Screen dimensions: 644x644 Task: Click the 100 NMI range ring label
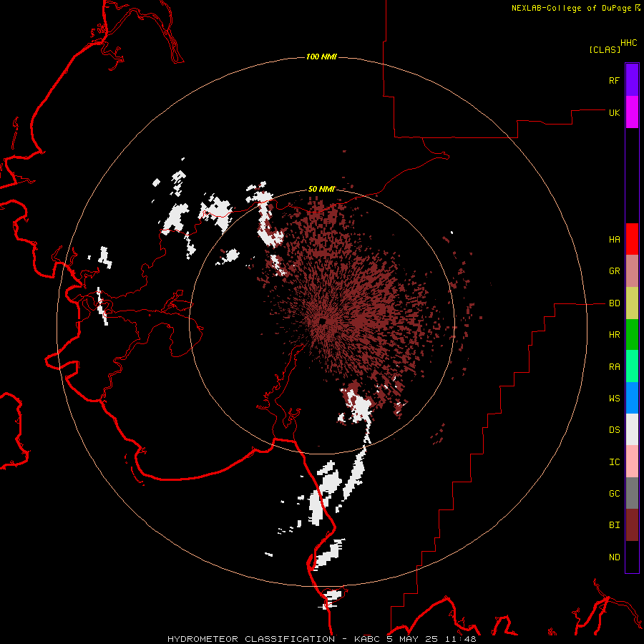coord(321,57)
